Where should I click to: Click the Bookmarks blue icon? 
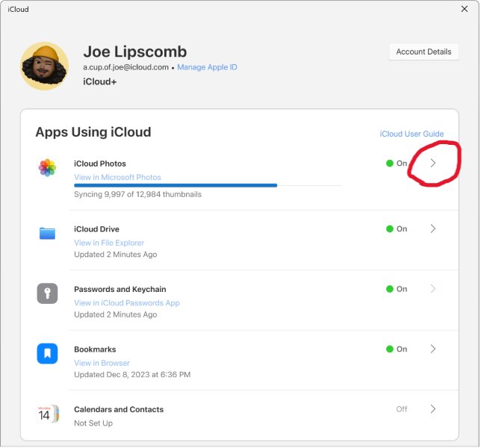point(47,354)
